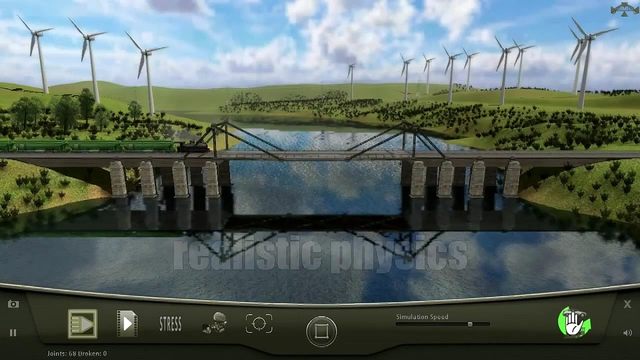Click the Joints and Broken counter text
The width and height of the screenshot is (640, 360).
click(77, 353)
